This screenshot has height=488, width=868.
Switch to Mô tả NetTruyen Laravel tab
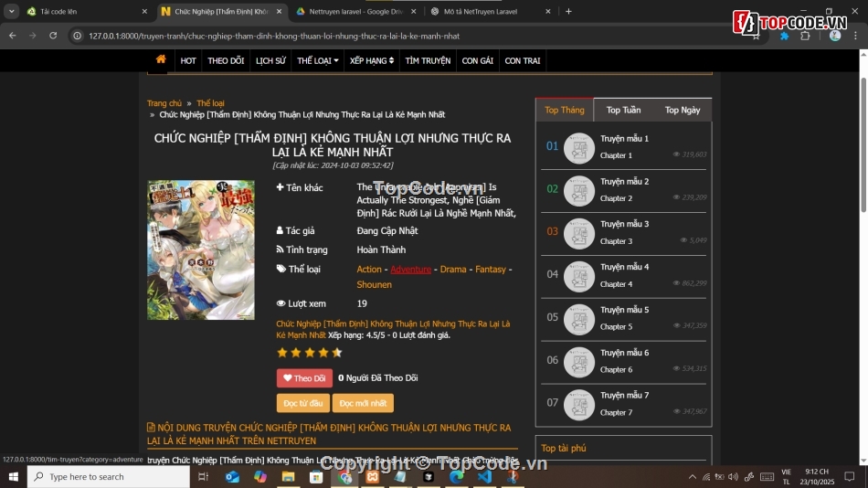[491, 11]
